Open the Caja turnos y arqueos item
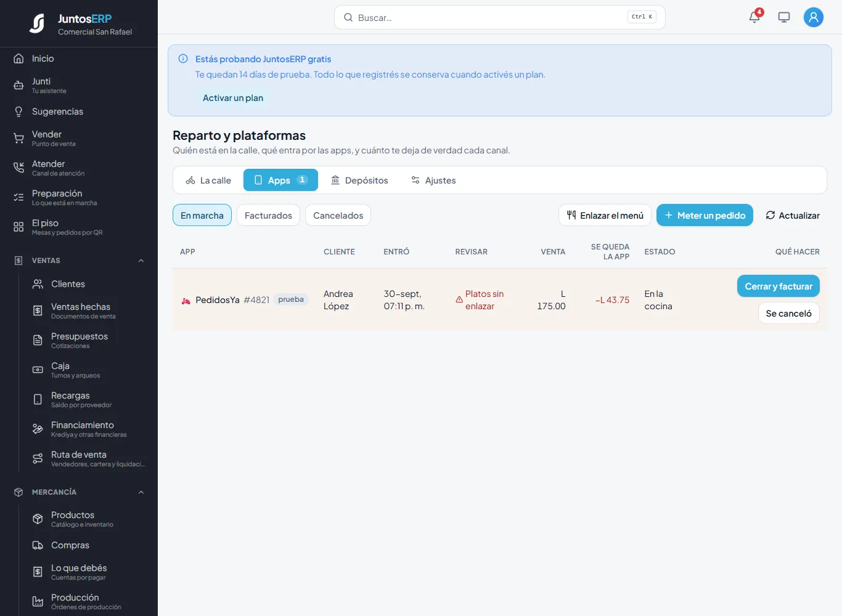The height and width of the screenshot is (616, 842). point(88,370)
